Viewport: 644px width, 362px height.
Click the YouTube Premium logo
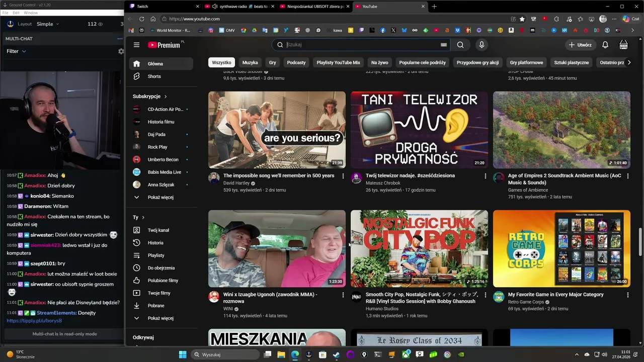pyautogui.click(x=164, y=45)
